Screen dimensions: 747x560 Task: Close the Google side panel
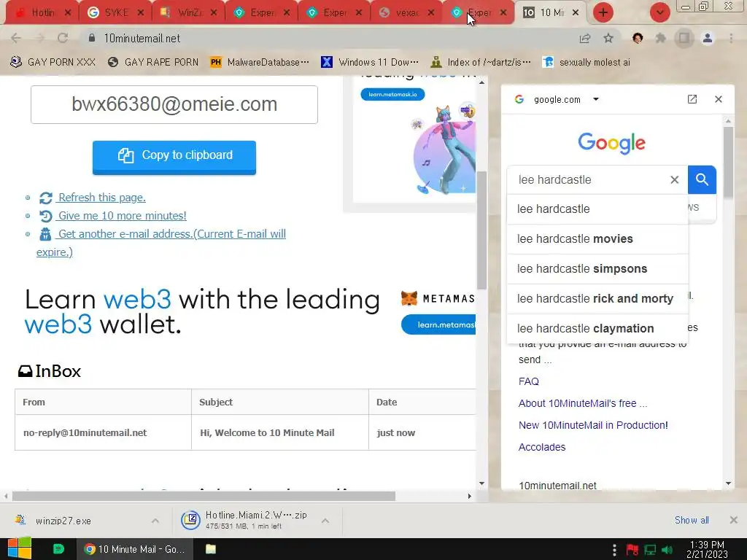(719, 99)
